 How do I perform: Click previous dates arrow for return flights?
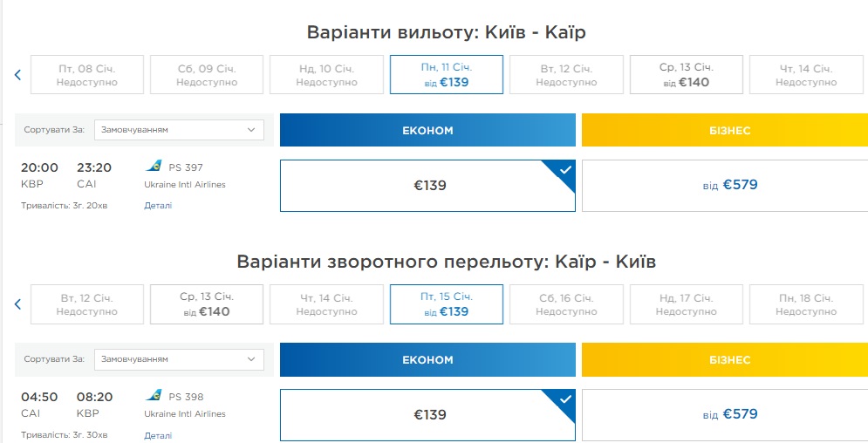click(x=17, y=304)
